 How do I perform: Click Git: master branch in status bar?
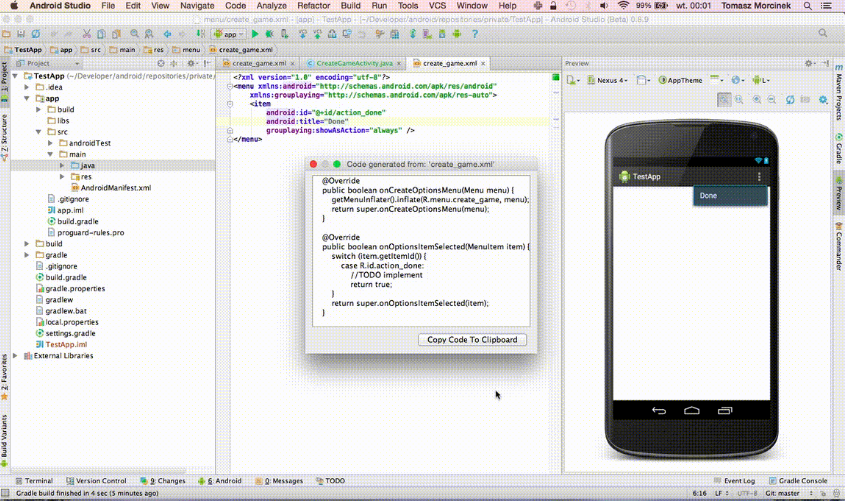click(x=782, y=493)
